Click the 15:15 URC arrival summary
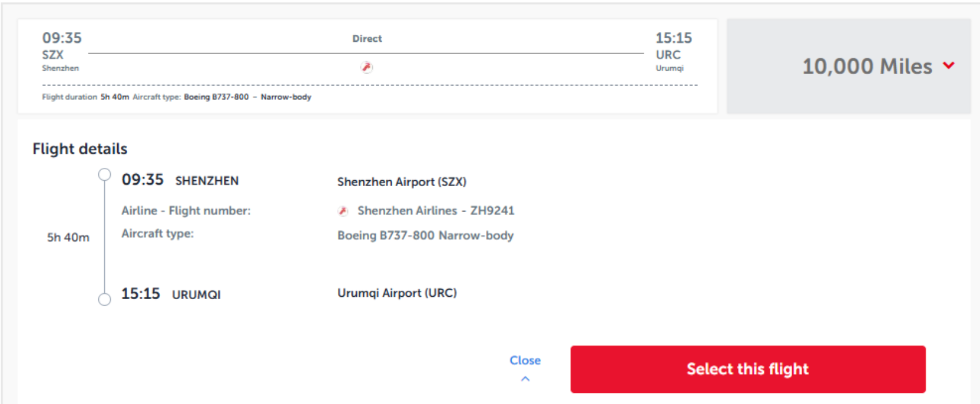Screen dimensions: 980x404 click(x=674, y=52)
